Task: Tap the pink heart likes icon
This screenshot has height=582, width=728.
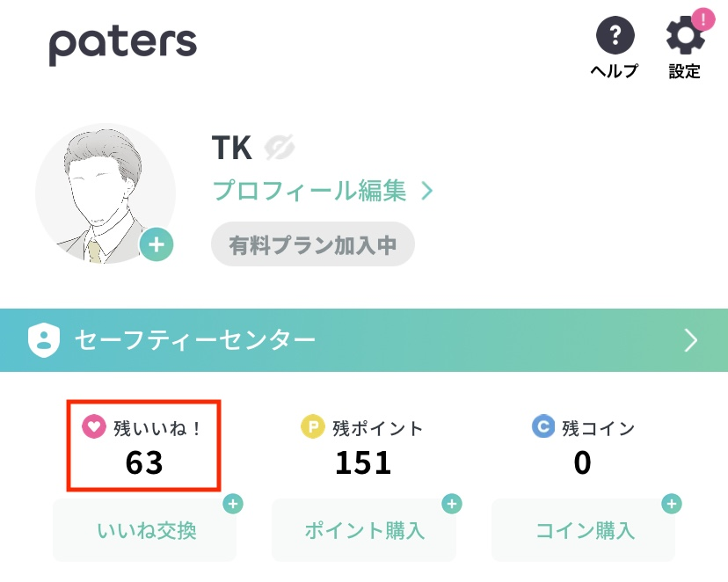Action: point(93,427)
